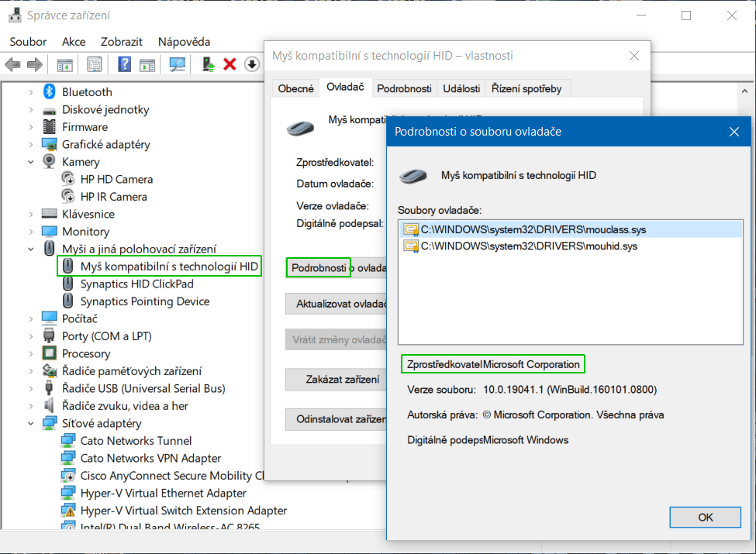The height and width of the screenshot is (554, 756).
Task: Click the update driver green arrow icon
Action: 208,64
